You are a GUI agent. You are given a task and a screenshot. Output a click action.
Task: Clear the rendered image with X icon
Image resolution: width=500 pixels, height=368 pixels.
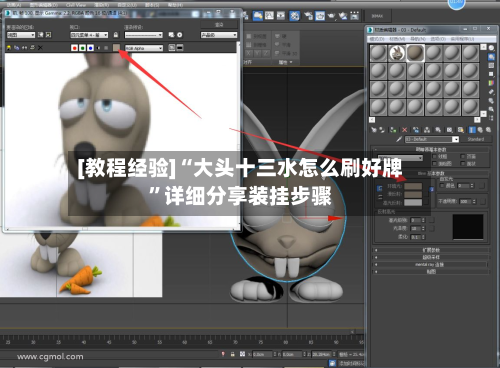(40, 48)
